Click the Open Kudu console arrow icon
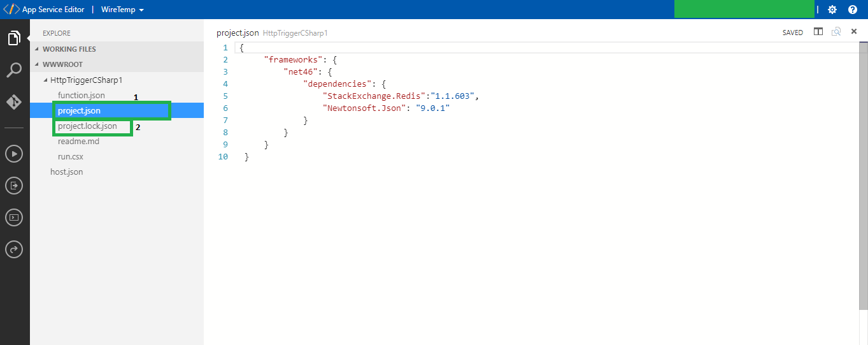868x345 pixels. [x=14, y=249]
